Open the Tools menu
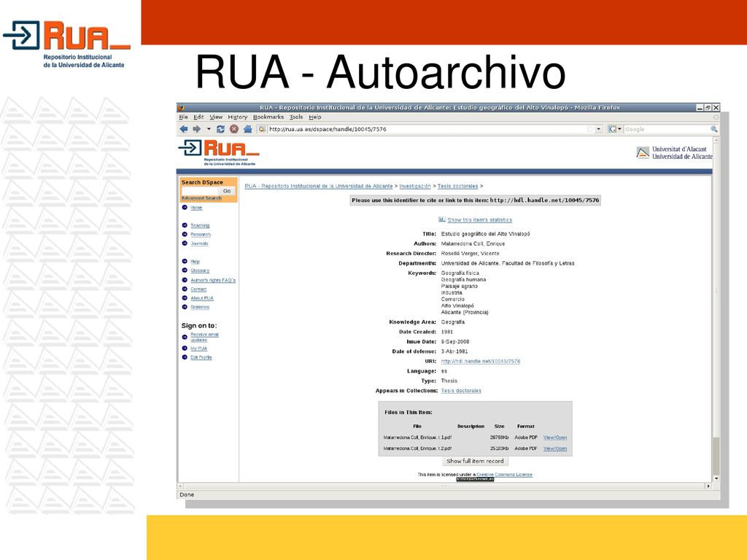747x560 pixels. (x=296, y=117)
